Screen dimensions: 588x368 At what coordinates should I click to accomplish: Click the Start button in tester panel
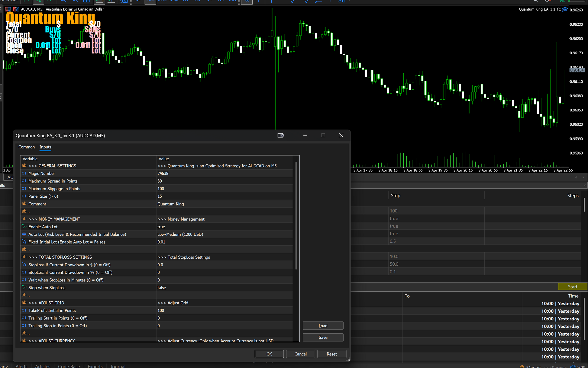[572, 287]
